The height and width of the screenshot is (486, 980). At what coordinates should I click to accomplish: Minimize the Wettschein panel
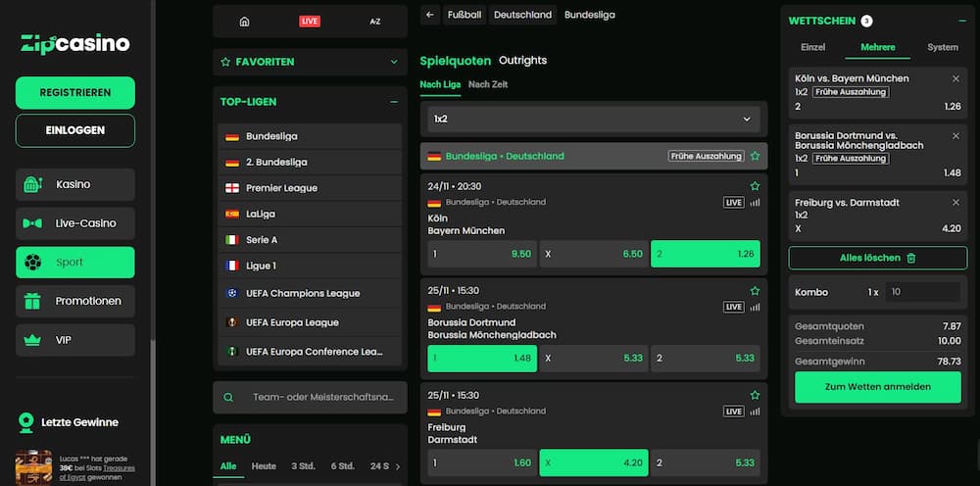coord(962,22)
